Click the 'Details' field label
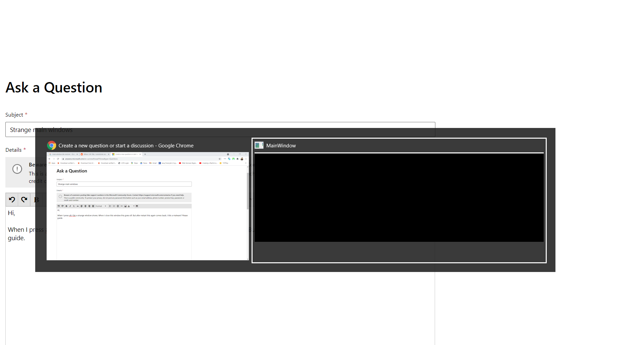The image size is (644, 345). pyautogui.click(x=13, y=150)
